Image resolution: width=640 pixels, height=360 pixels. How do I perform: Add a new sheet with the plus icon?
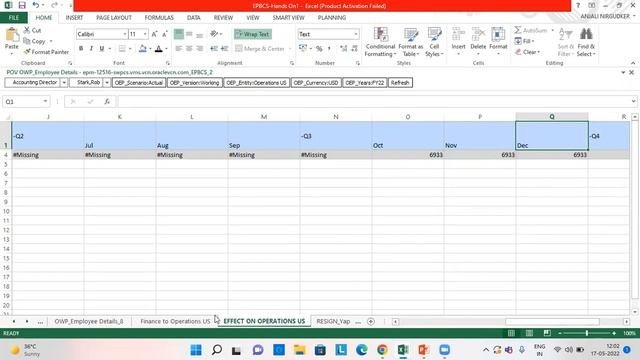coord(371,322)
